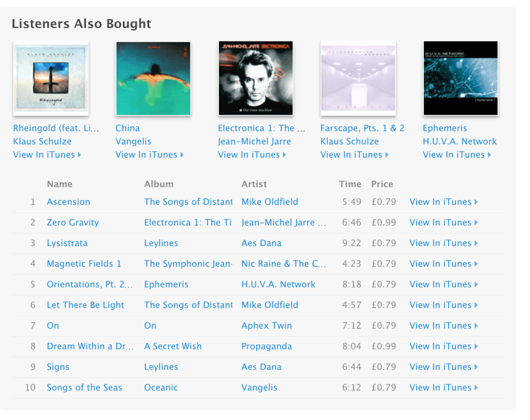This screenshot has width=530, height=420.
Task: Open Aphex Twin artist page
Action: (x=267, y=325)
